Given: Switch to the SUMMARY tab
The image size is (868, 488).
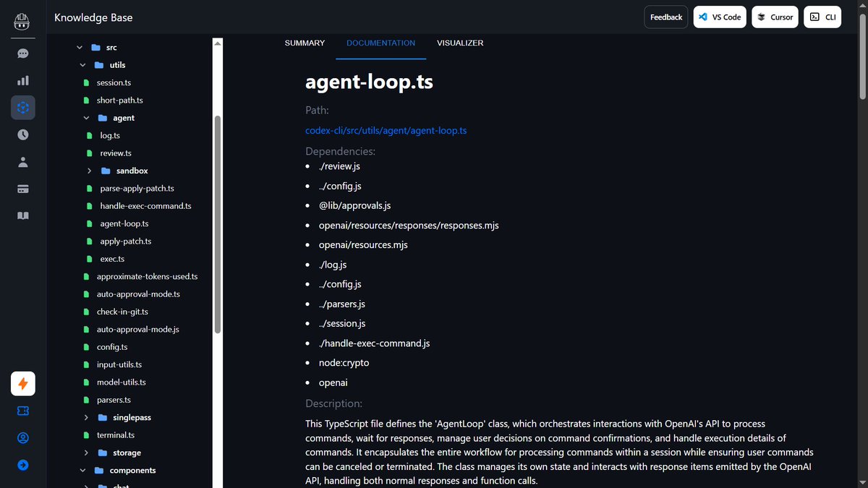Looking at the screenshot, I should [x=305, y=43].
